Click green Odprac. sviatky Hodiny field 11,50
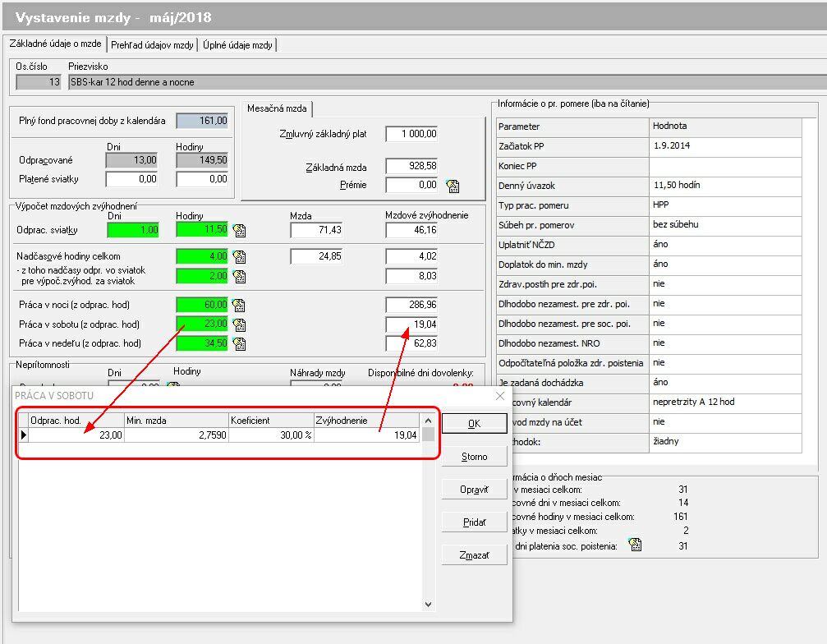Viewport: 827px width, 644px height. (202, 230)
